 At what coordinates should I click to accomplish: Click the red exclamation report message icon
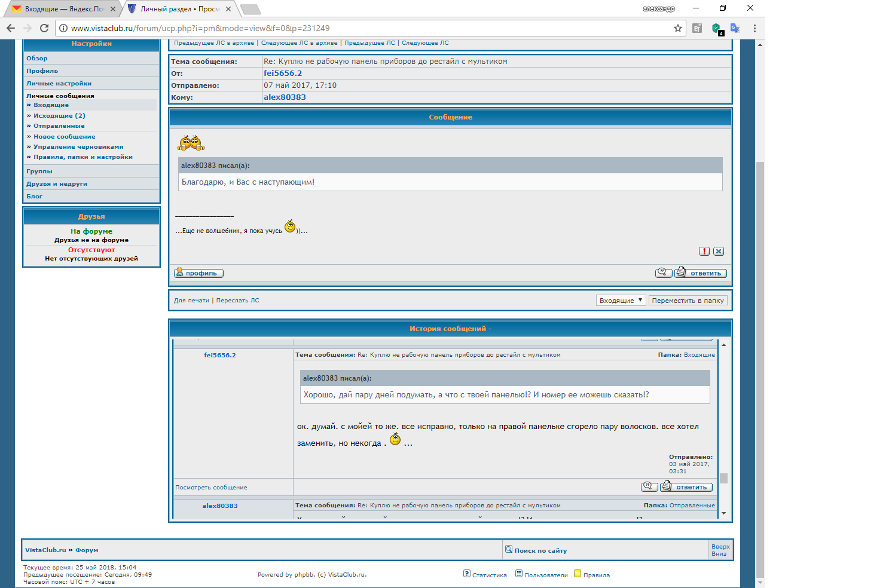pyautogui.click(x=704, y=252)
